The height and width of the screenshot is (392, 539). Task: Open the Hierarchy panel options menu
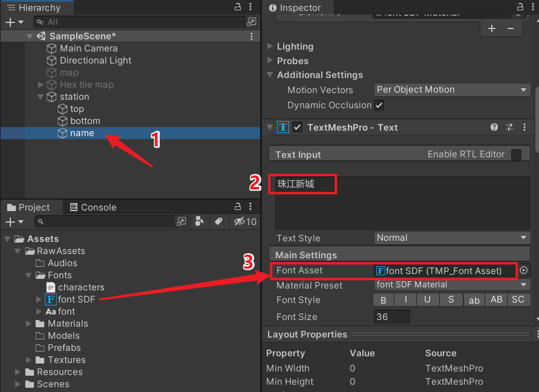pos(250,7)
